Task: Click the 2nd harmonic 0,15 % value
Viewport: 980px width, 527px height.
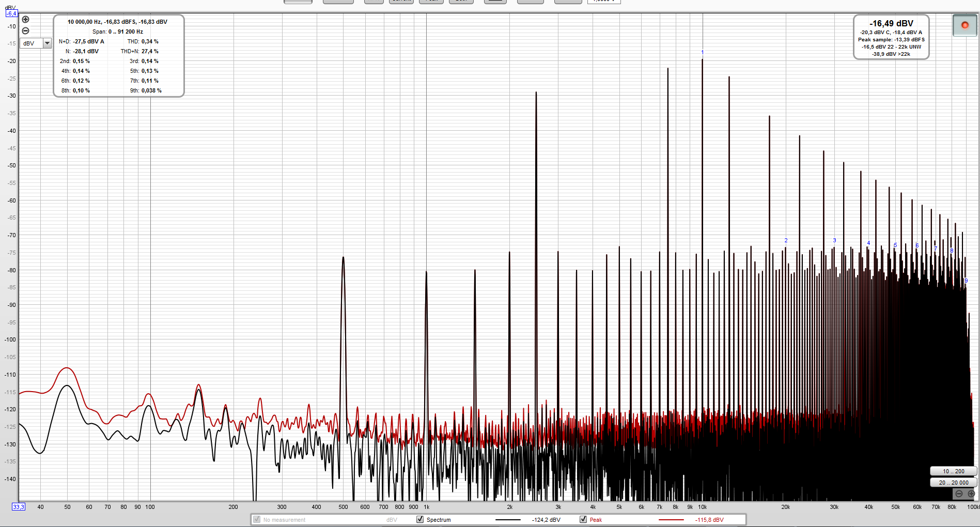Action: [81, 61]
